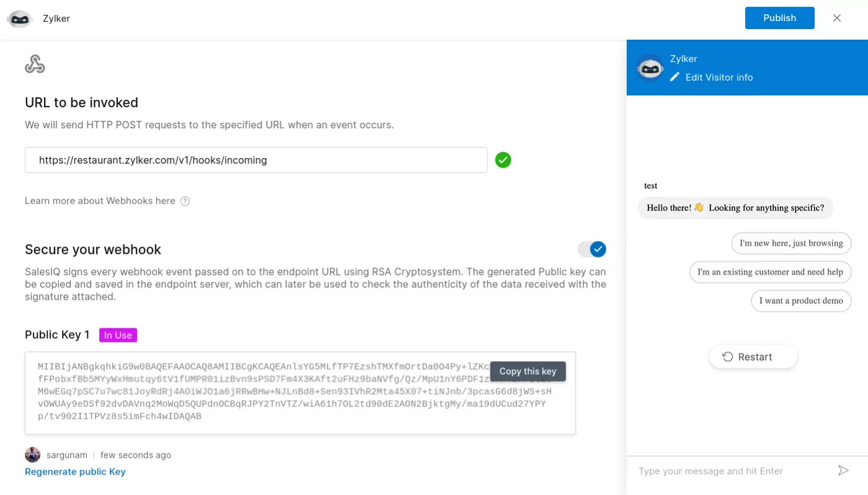Click Regenerate public Key link
Image resolution: width=868 pixels, height=495 pixels.
tap(75, 471)
